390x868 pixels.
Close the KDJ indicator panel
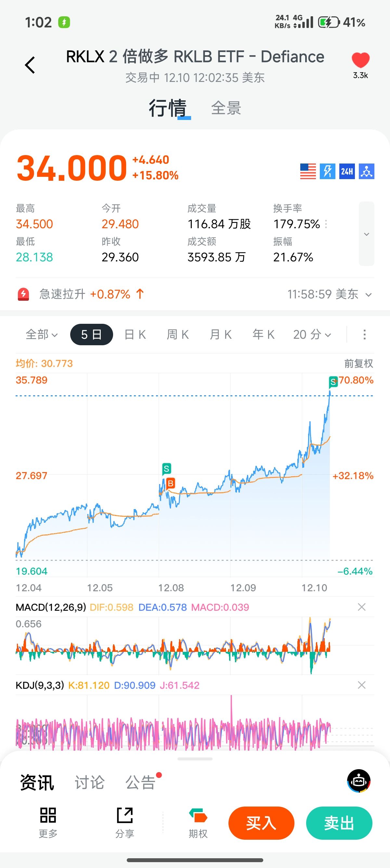point(362,685)
